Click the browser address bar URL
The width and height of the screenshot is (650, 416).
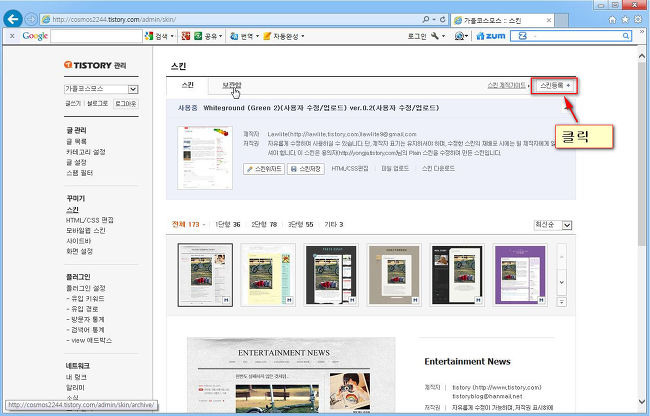(x=114, y=19)
